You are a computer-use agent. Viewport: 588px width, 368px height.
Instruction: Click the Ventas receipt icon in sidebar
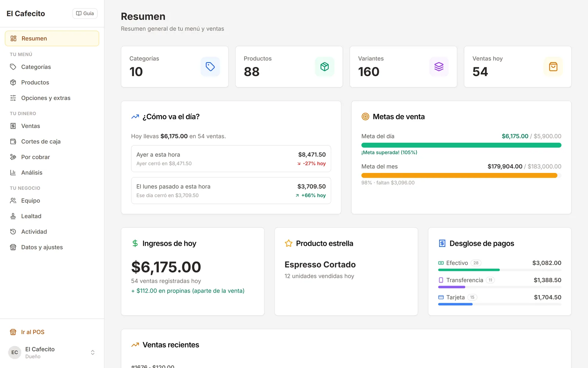[x=13, y=126]
